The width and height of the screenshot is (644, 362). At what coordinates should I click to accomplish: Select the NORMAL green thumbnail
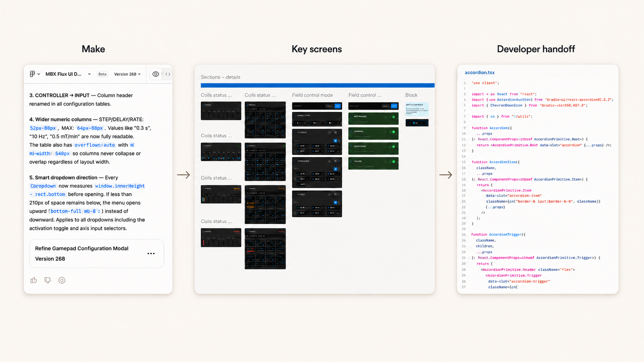click(x=373, y=133)
